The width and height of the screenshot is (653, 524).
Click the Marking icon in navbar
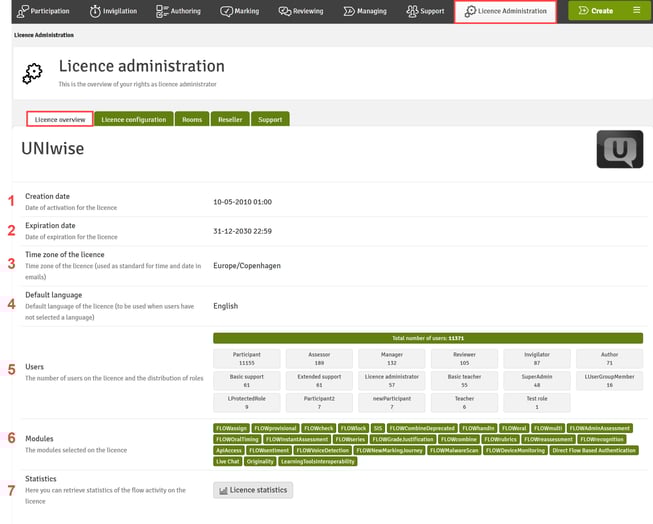click(227, 11)
